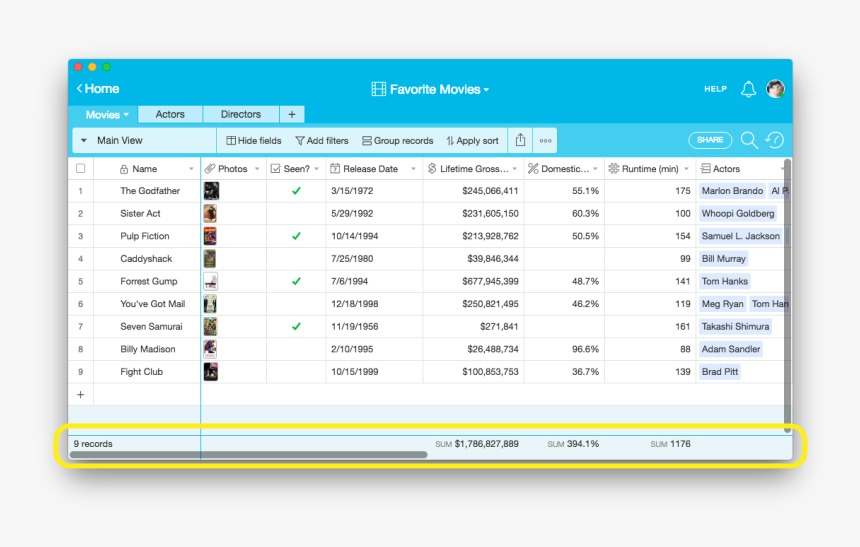Screen dimensions: 860x547
Task: Click the share view export icon
Action: pyautogui.click(x=520, y=140)
